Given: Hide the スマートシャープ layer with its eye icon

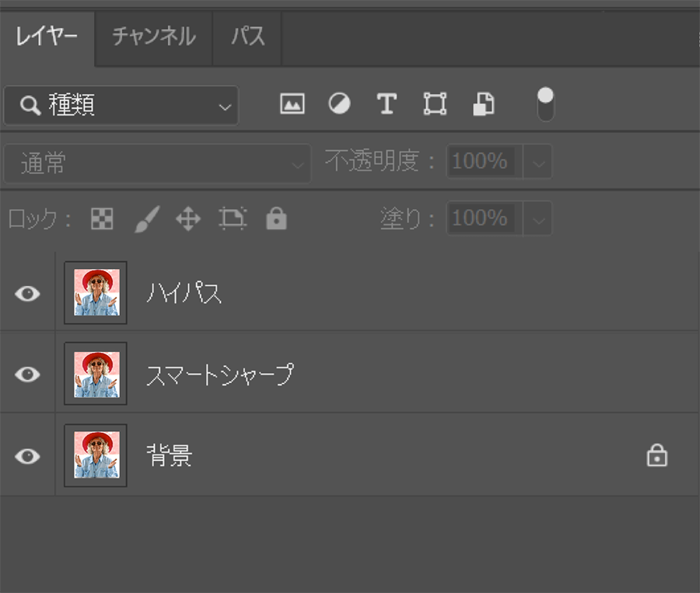Looking at the screenshot, I should pyautogui.click(x=28, y=375).
